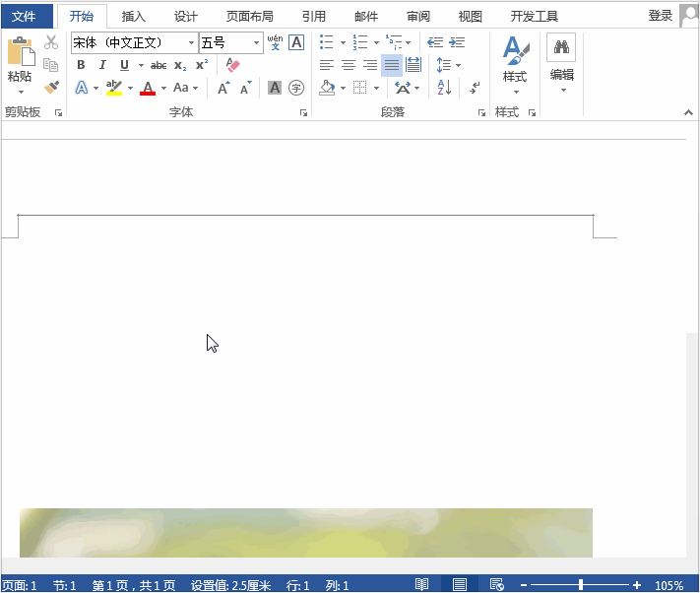Switch to the Page Layout tab
This screenshot has height=593, width=700.
coord(249,17)
